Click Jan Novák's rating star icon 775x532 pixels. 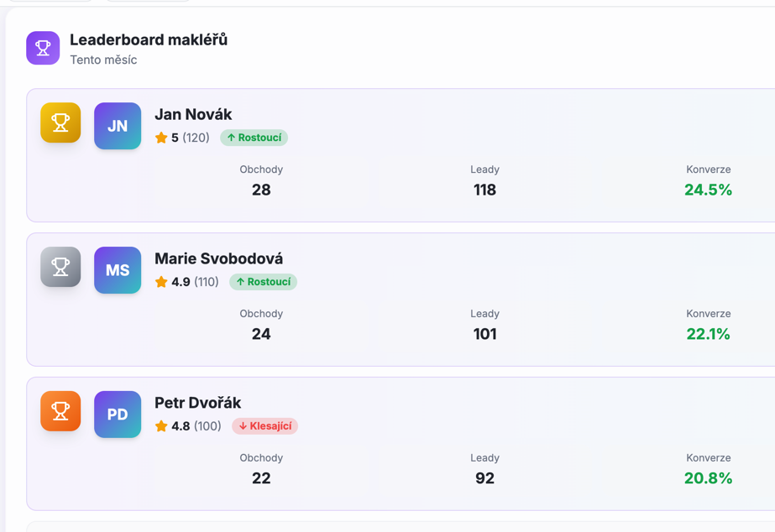tap(161, 138)
